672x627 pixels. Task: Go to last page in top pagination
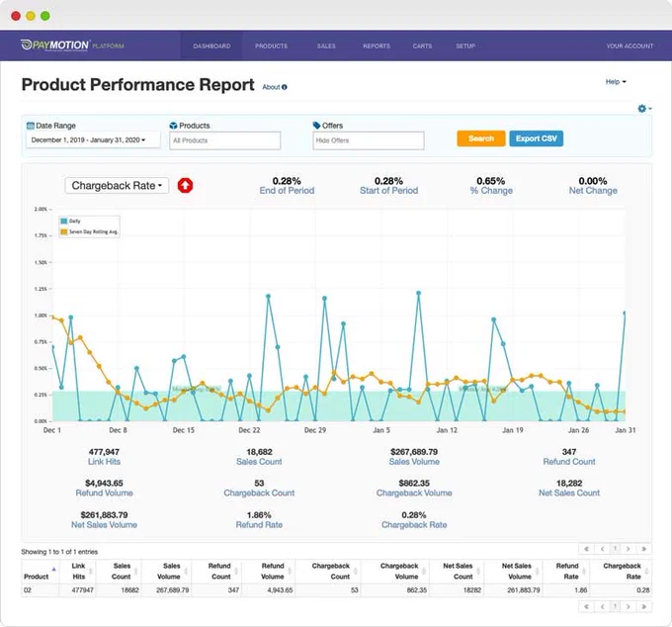(643, 549)
